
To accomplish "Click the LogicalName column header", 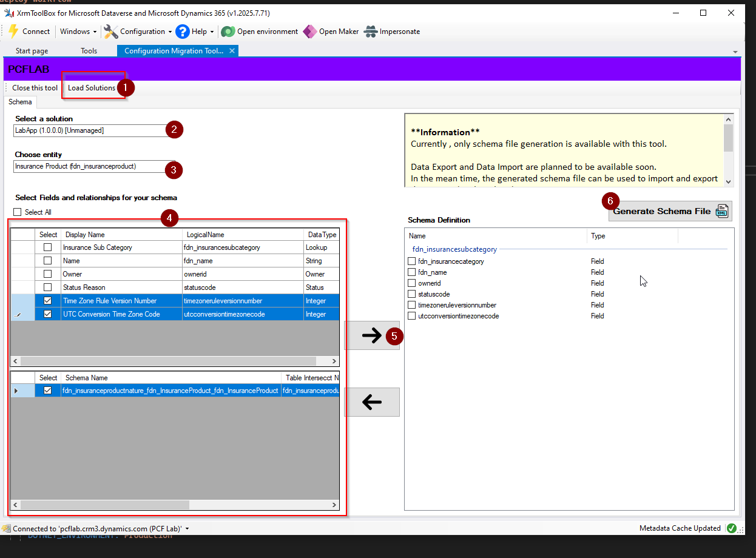I will [x=243, y=235].
